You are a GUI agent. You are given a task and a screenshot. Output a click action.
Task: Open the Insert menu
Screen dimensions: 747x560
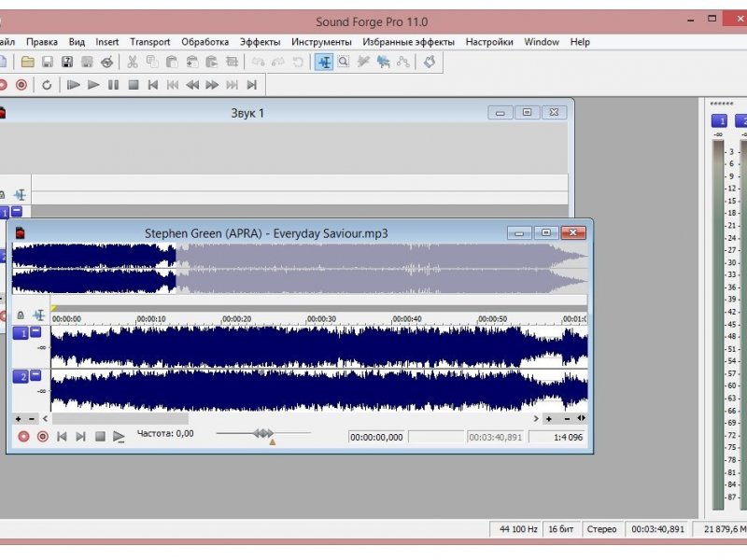[106, 42]
